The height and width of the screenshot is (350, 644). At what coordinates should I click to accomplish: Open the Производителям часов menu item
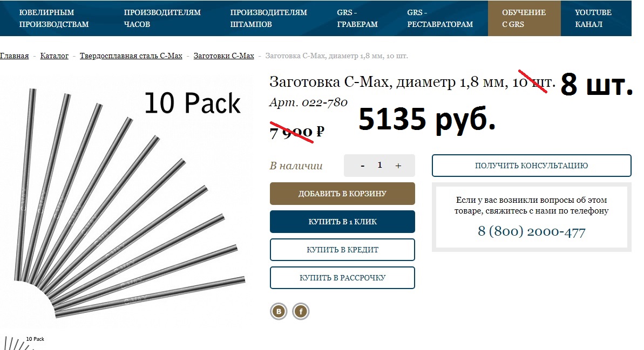tap(162, 18)
